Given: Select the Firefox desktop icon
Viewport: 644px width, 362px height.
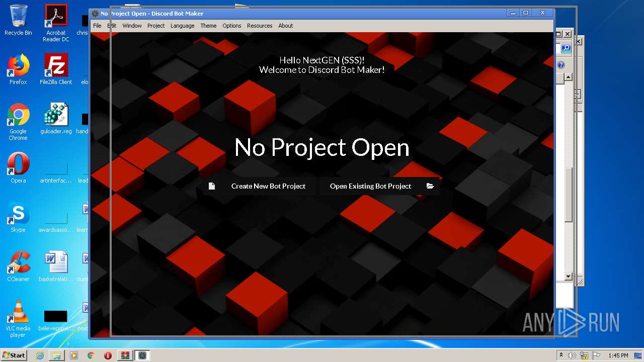Looking at the screenshot, I should (x=18, y=69).
